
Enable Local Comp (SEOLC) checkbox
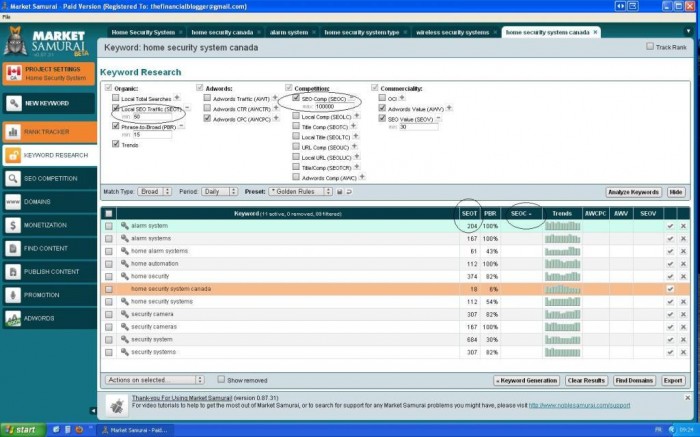pyautogui.click(x=296, y=116)
